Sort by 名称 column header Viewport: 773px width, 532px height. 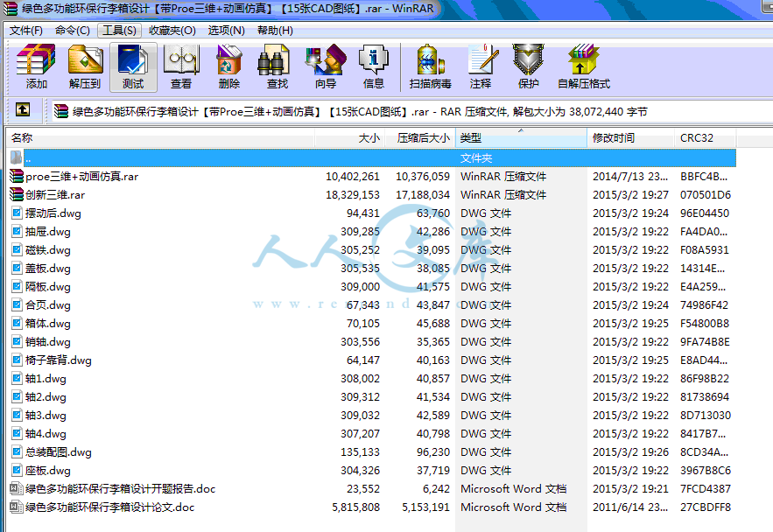click(160, 138)
